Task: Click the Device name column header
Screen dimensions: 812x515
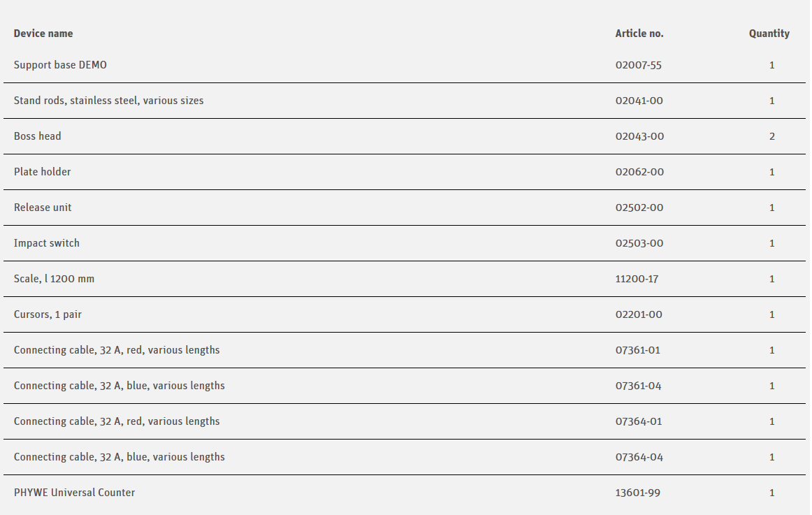Action: click(x=43, y=34)
